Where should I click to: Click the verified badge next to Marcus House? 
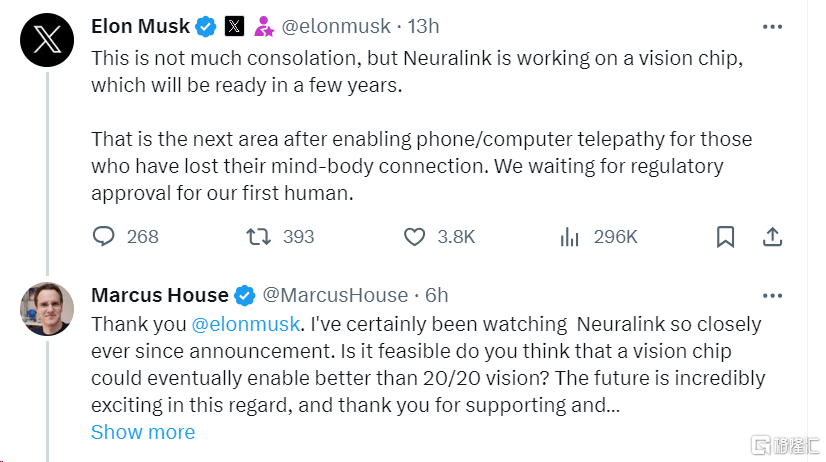click(x=244, y=296)
